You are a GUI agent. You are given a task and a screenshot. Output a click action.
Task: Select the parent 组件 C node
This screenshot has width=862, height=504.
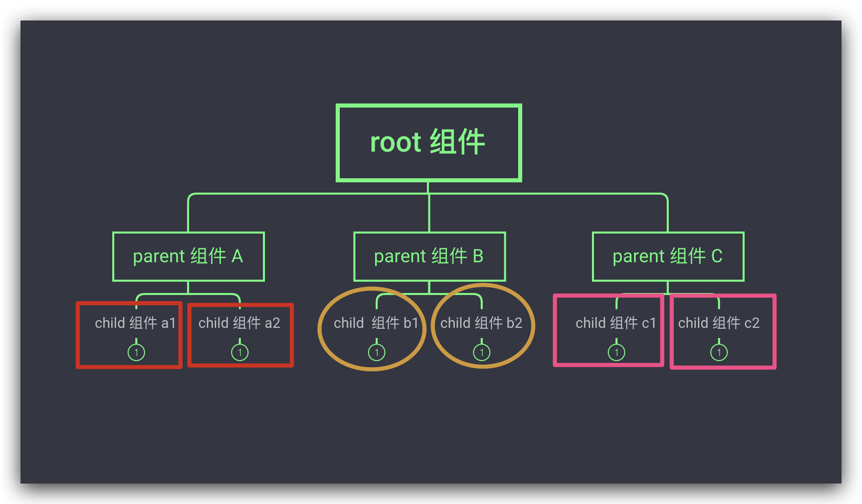[x=668, y=256]
